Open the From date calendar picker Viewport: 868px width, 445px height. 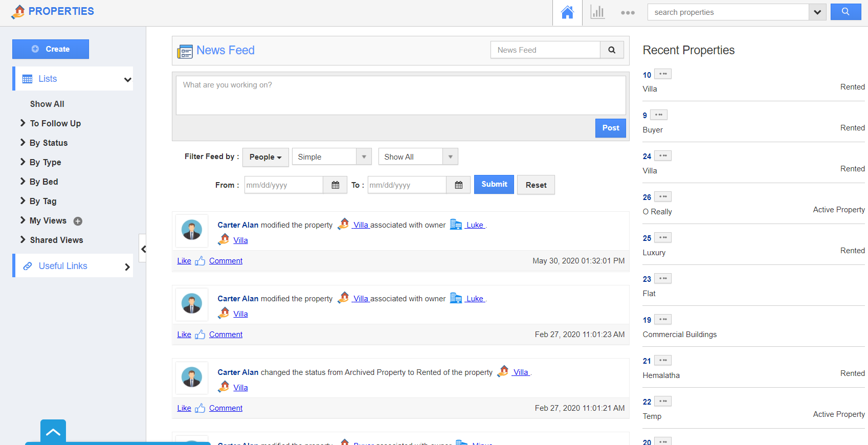tap(335, 185)
